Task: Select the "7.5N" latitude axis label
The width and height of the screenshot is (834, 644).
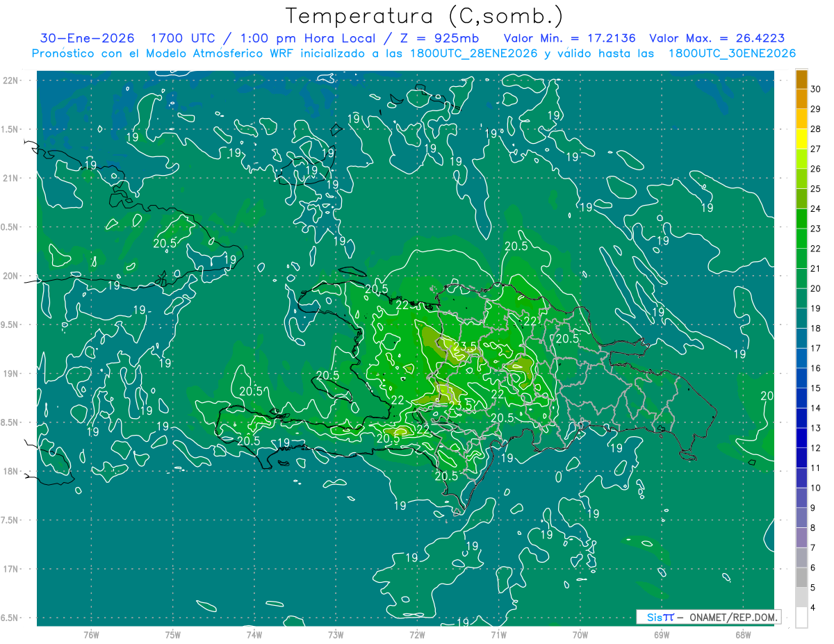Action: (x=10, y=520)
